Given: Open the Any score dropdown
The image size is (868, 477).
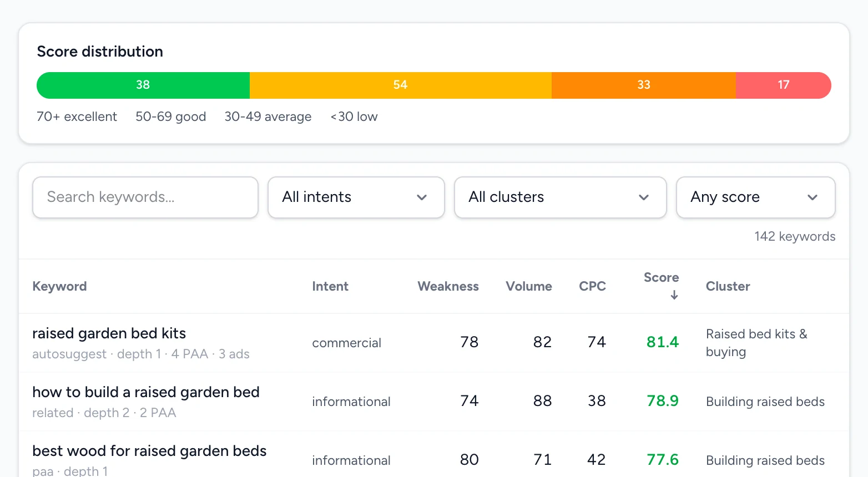Looking at the screenshot, I should pyautogui.click(x=756, y=197).
